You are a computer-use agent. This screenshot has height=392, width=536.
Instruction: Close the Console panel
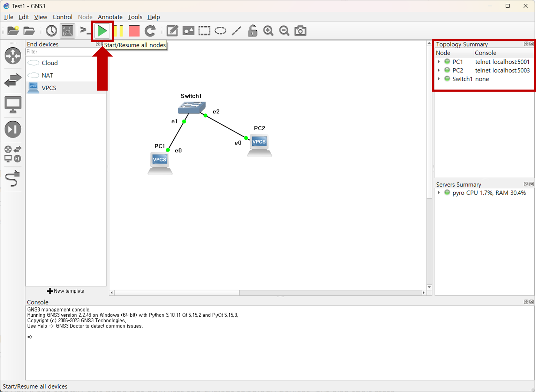[531, 302]
